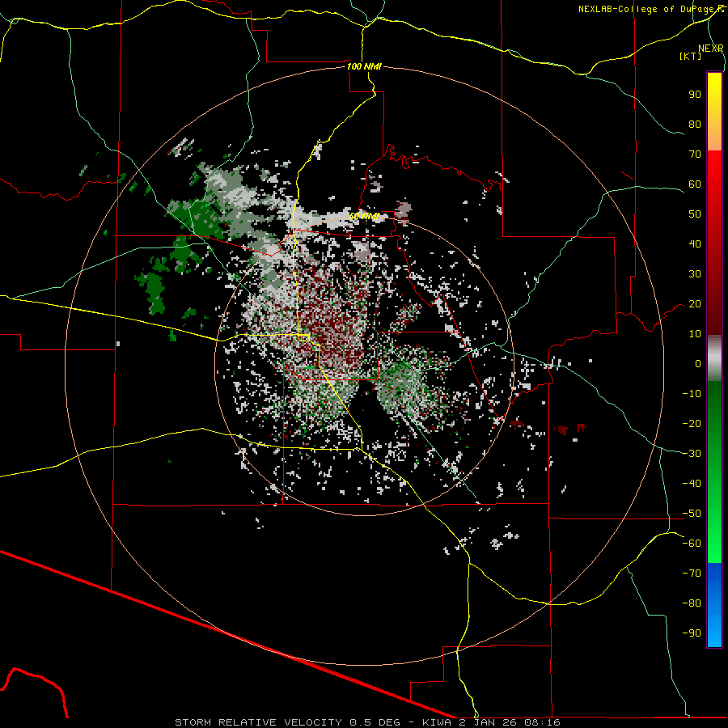This screenshot has width=728, height=728.
Task: Click the -30 value on the velocity scale
Action: coord(692,454)
